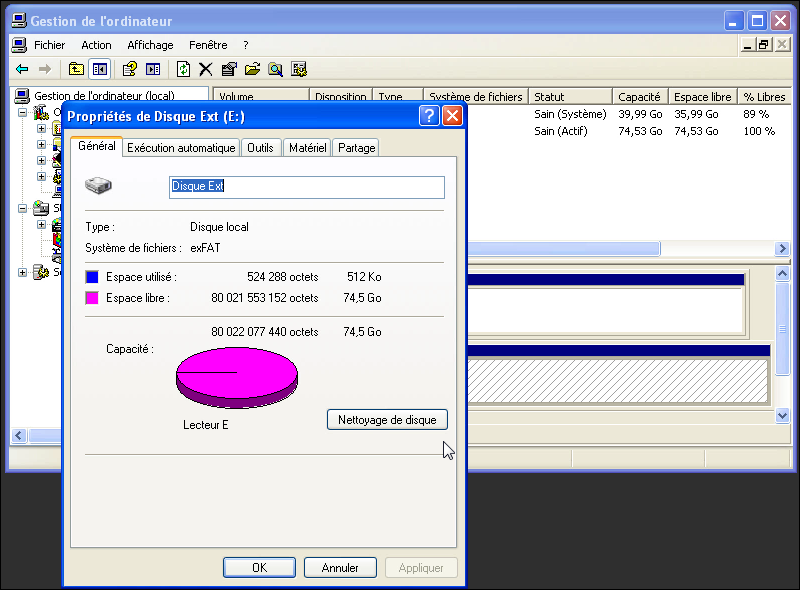800x590 pixels.
Task: Click the 35,99 Go free space cell
Action: tap(696, 114)
